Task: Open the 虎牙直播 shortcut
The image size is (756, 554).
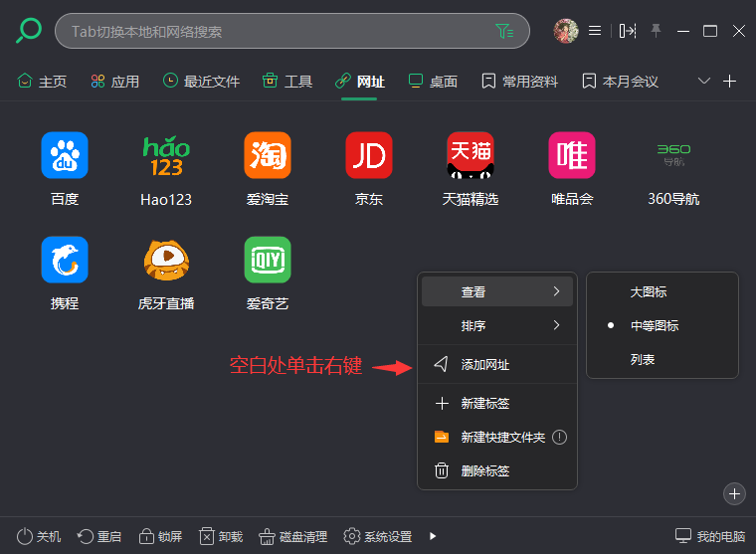Action: click(166, 274)
